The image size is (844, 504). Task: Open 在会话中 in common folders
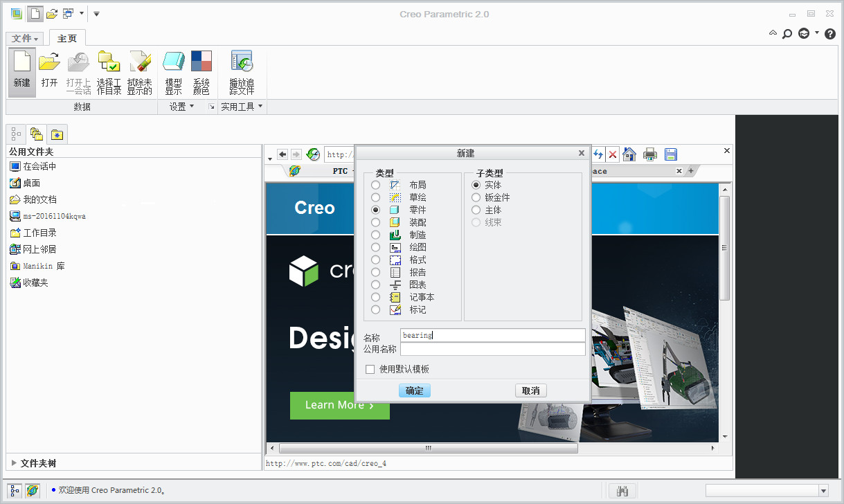click(x=33, y=166)
